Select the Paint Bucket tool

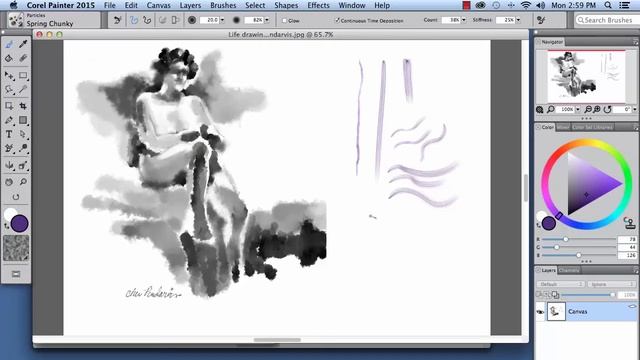coord(9,58)
